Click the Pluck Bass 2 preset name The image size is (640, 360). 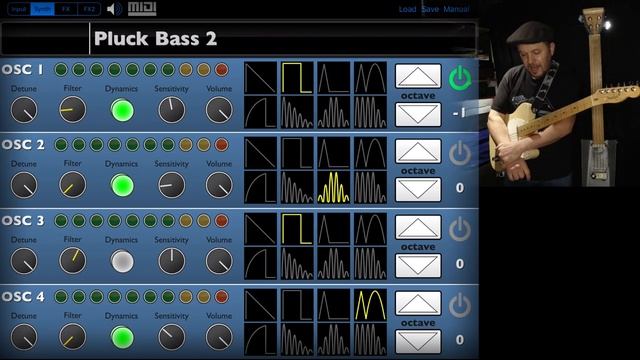[x=155, y=39]
